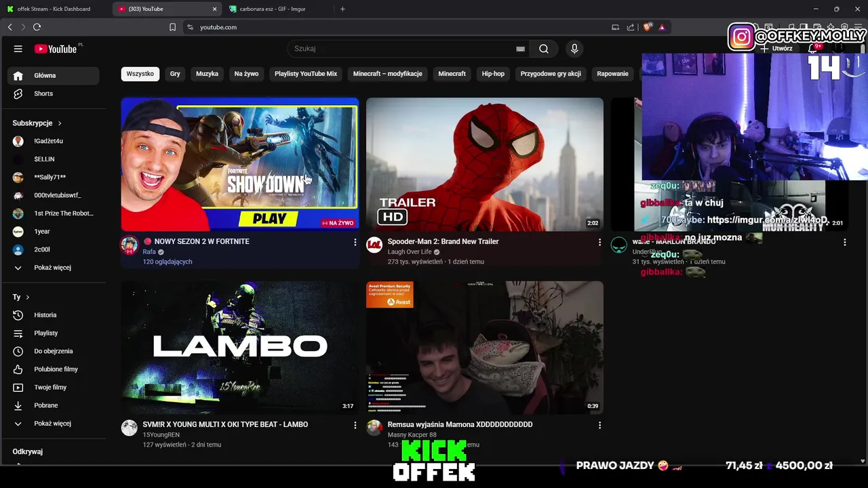
Task: Open subscription 1year
Action: [53, 231]
